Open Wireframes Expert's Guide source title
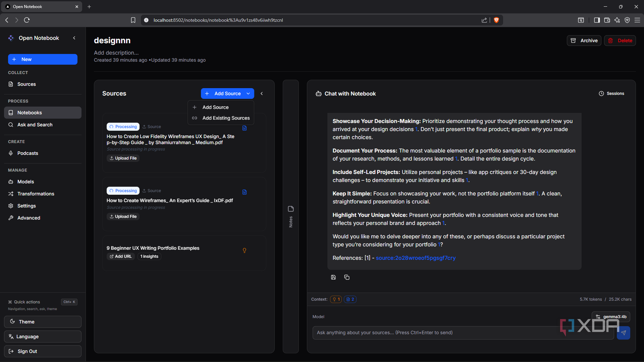This screenshot has width=644, height=362. click(x=170, y=201)
